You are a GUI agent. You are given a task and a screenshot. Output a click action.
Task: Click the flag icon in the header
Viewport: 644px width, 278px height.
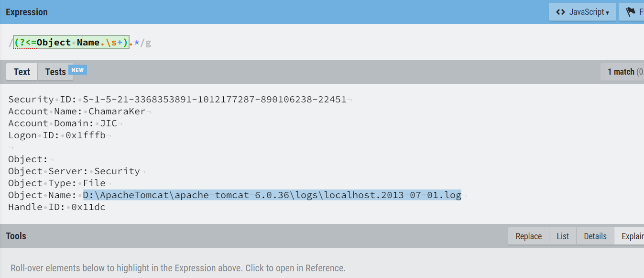(631, 12)
